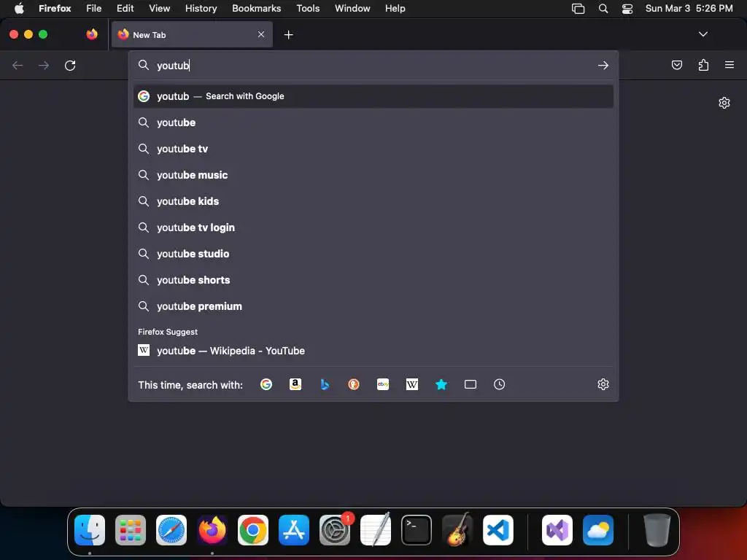Open the Window menu

point(352,8)
